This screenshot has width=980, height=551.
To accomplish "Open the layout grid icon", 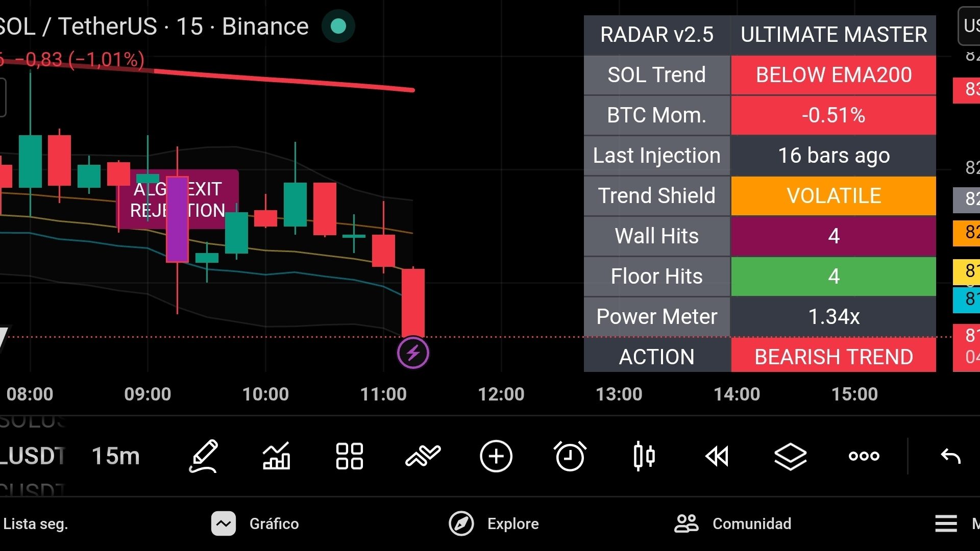I will (x=350, y=456).
